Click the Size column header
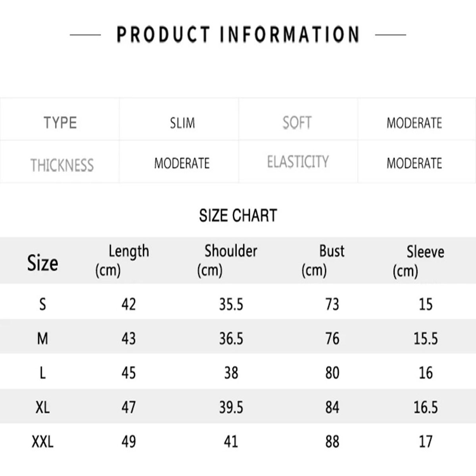 coord(42,263)
